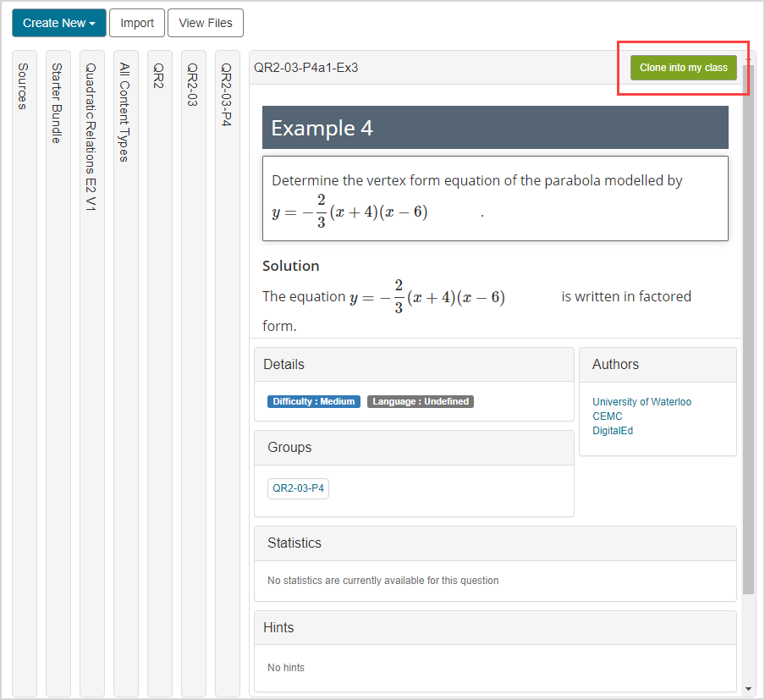This screenshot has height=700, width=765.
Task: Open the CEMC author link
Action: coord(607,416)
